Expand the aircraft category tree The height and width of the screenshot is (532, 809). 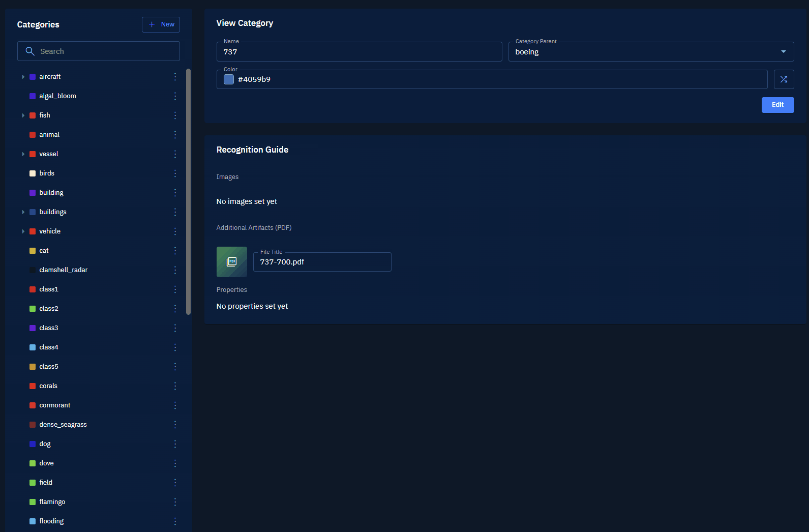coord(23,77)
